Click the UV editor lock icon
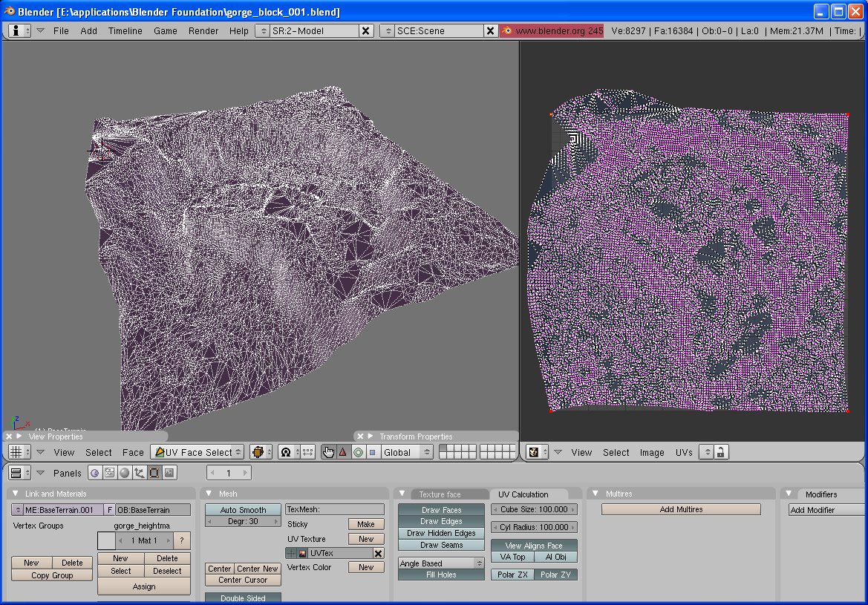868x605 pixels. (719, 452)
